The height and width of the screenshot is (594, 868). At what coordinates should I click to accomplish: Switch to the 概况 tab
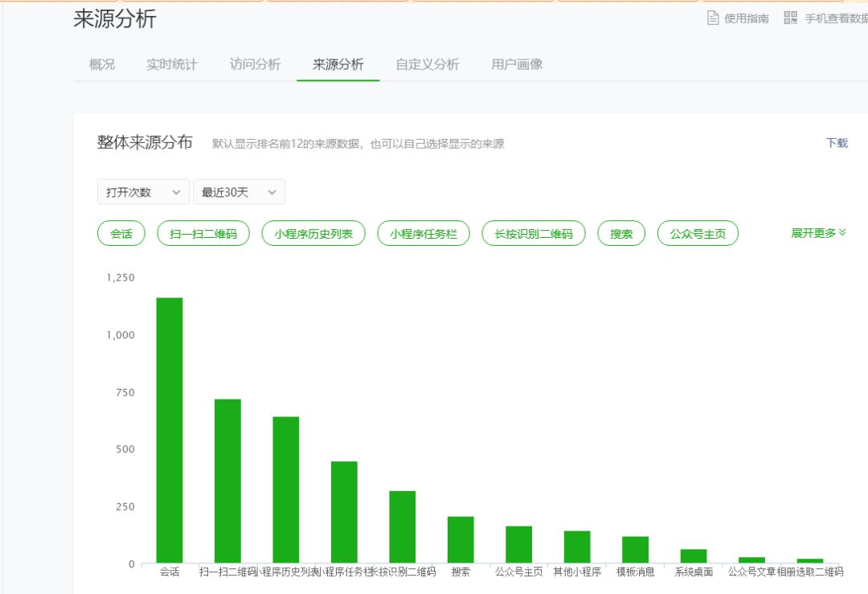coord(100,64)
